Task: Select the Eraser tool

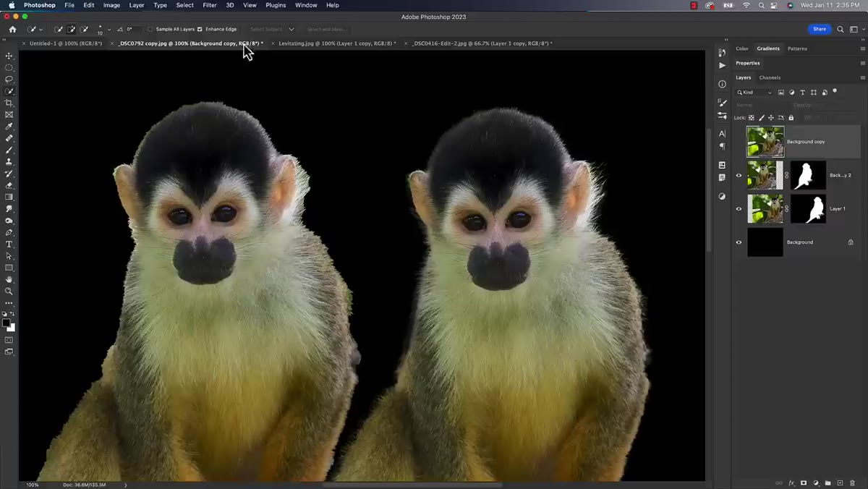Action: pyautogui.click(x=9, y=185)
